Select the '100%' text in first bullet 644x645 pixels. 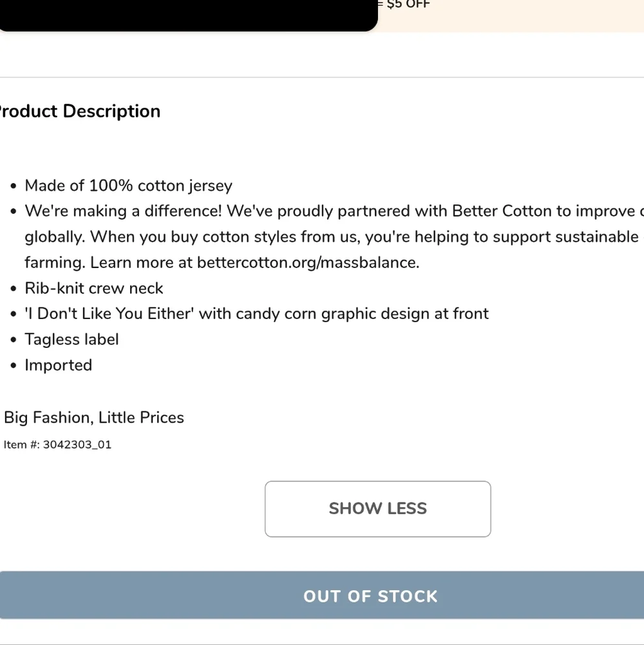111,186
